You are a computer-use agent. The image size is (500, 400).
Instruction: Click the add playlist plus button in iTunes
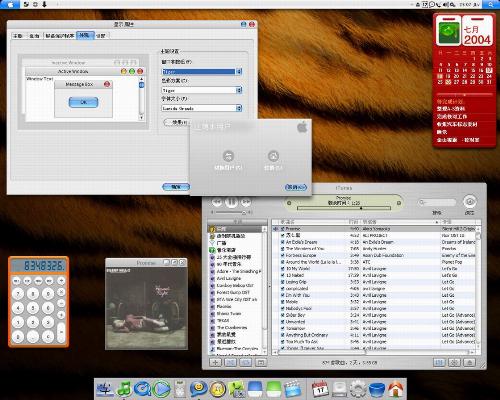[216, 362]
